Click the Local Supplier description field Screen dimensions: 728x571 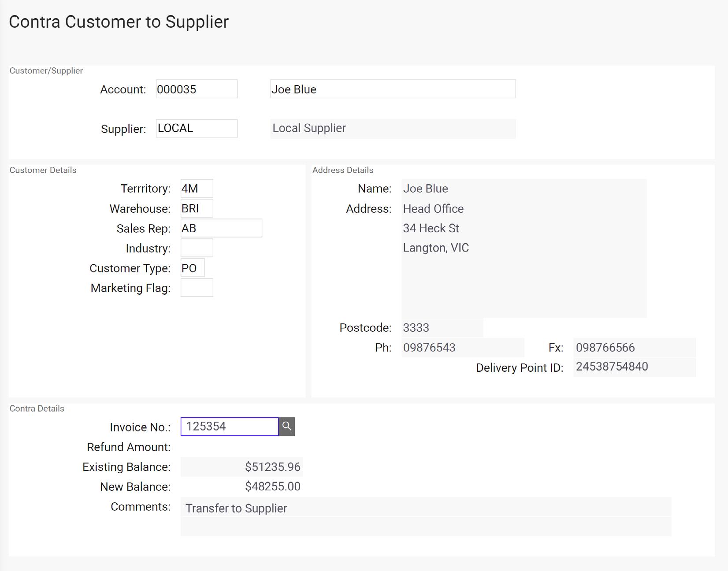tap(393, 129)
